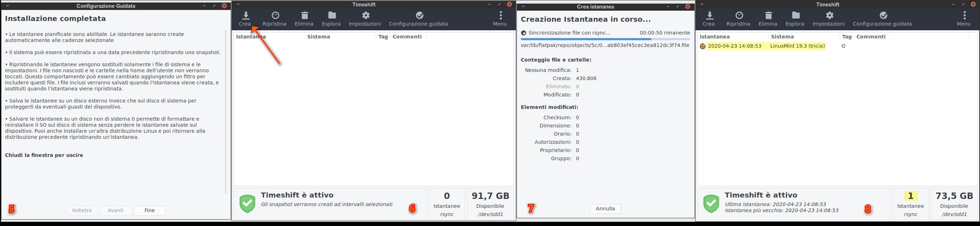Click Elimina in left Timeshift window
The width and height of the screenshot is (980, 226).
(x=304, y=19)
